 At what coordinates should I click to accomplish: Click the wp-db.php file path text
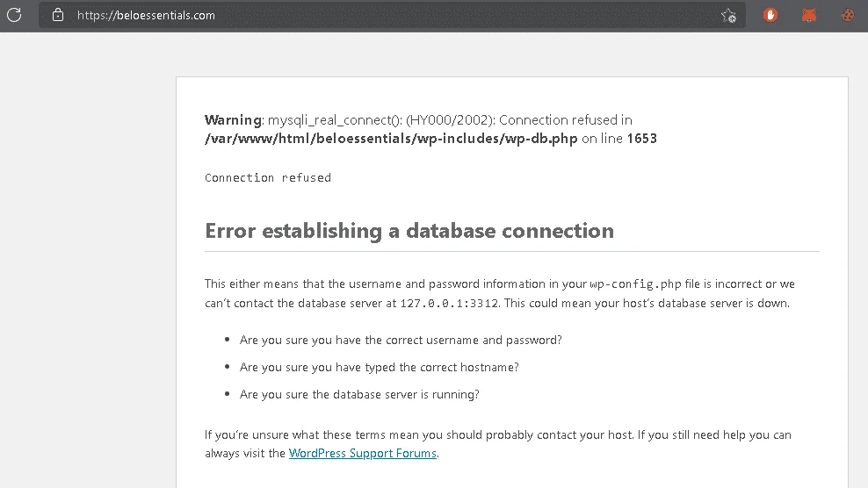tap(391, 139)
